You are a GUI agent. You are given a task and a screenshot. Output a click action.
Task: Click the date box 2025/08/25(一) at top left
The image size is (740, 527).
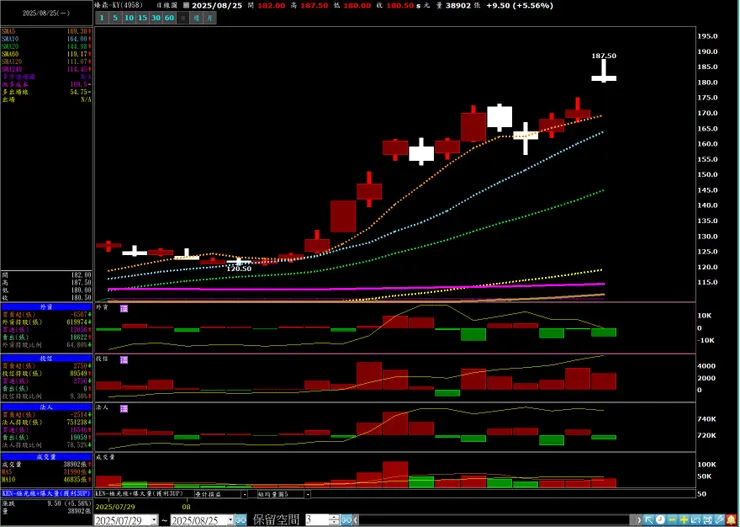(x=46, y=13)
